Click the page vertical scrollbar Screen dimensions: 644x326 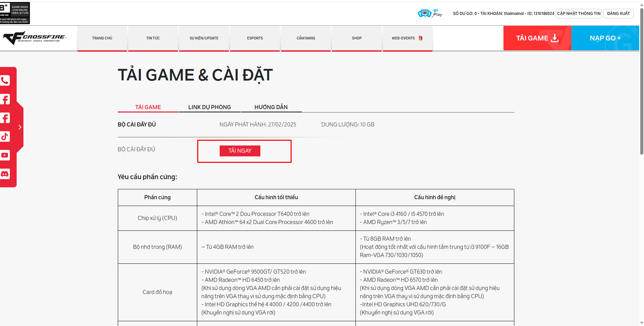click(x=641, y=82)
